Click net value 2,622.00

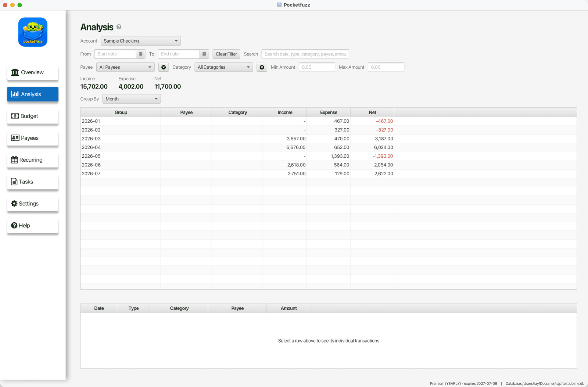[384, 174]
